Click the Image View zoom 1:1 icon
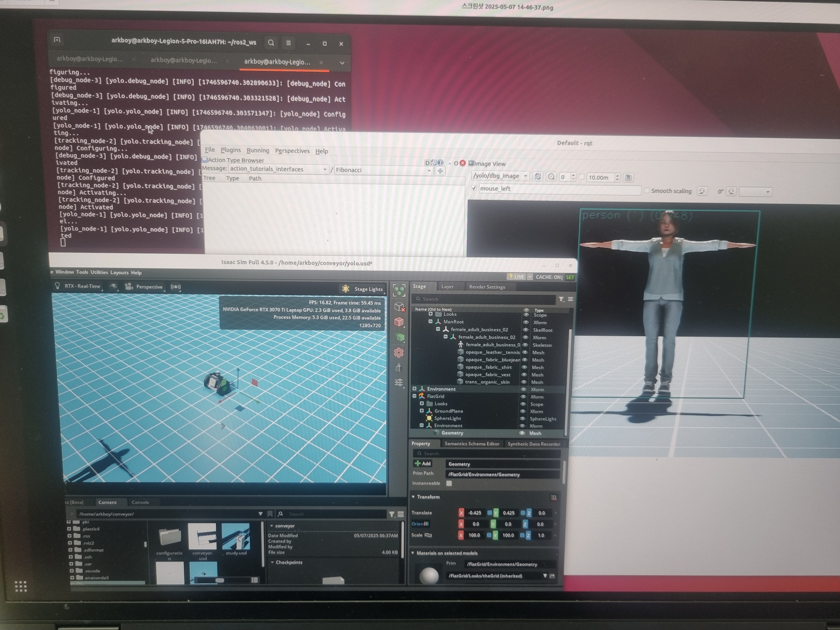840x630 pixels. pyautogui.click(x=551, y=177)
